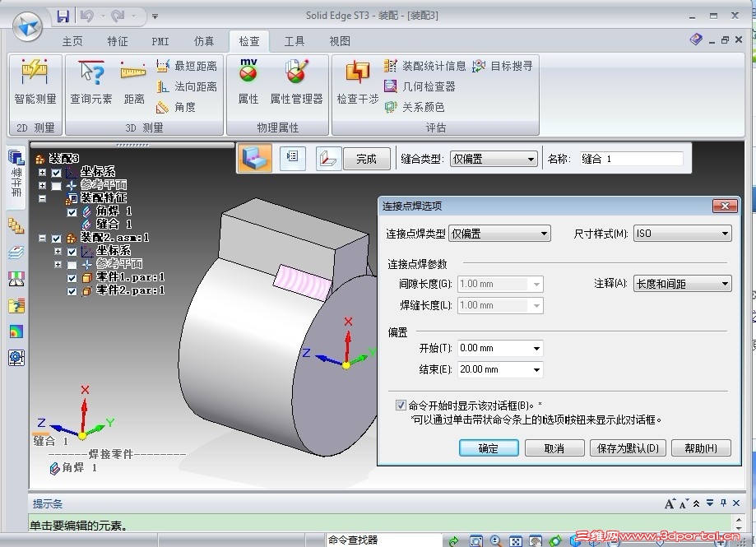756x547 pixels.
Task: Toggle the 角焊 1 checkbox
Action: pyautogui.click(x=72, y=212)
